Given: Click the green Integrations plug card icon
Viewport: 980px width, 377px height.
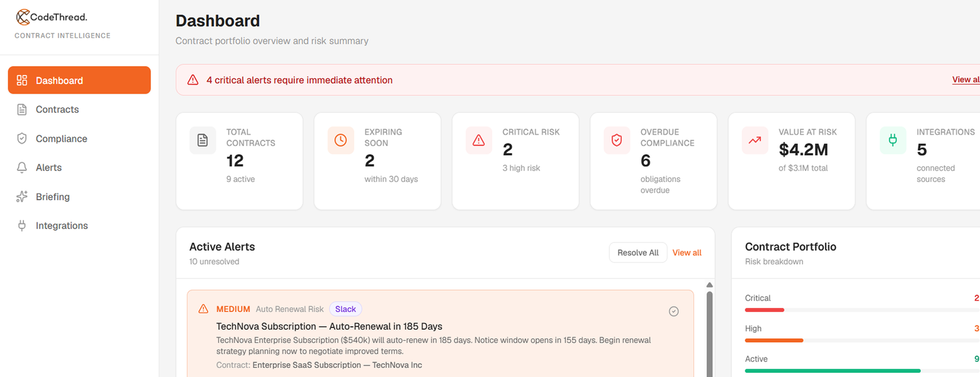Looking at the screenshot, I should coord(893,140).
